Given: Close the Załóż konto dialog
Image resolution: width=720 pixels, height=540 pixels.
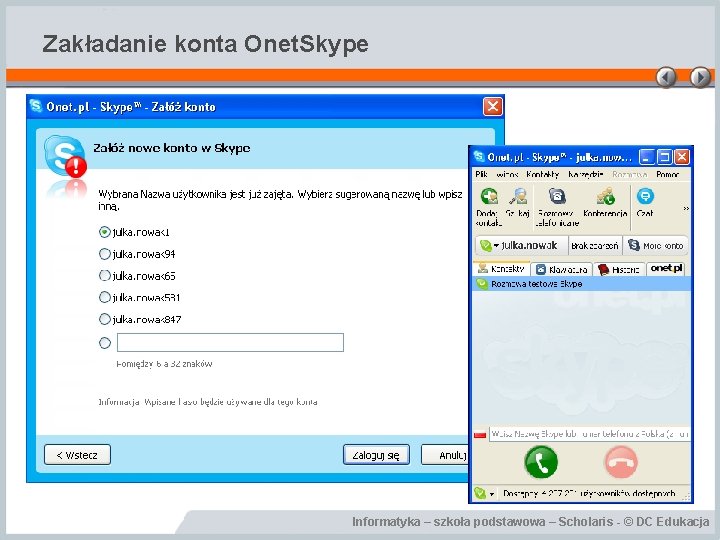Looking at the screenshot, I should point(493,107).
